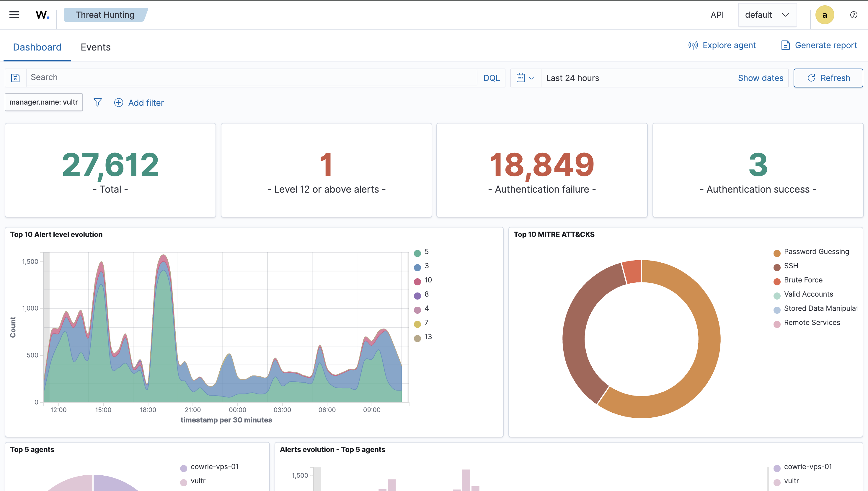Open the manager.name: vultr filter pill
Image resolution: width=868 pixels, height=491 pixels.
point(44,102)
